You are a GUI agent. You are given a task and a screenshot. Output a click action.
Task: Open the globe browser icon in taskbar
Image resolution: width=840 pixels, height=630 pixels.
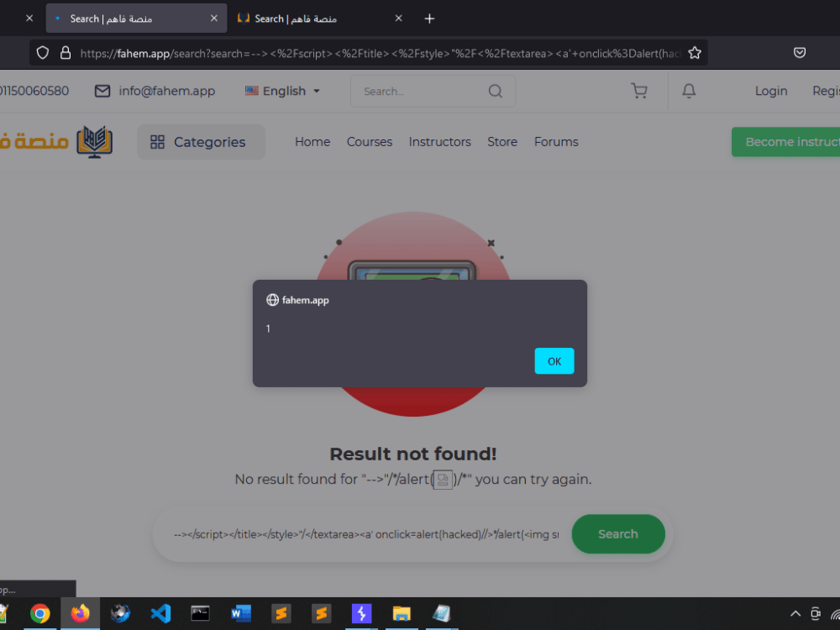(120, 613)
